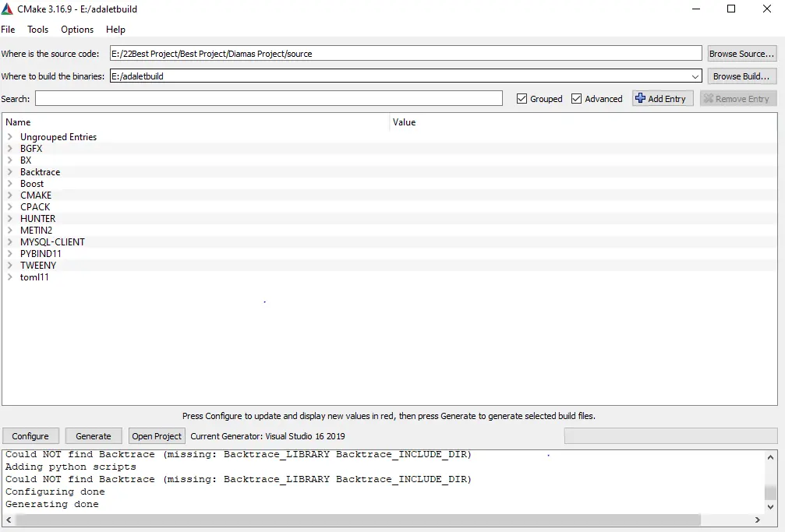Screen dimensions: 785x532
Task: Select the PYBIND11 row label
Action: [41, 254]
